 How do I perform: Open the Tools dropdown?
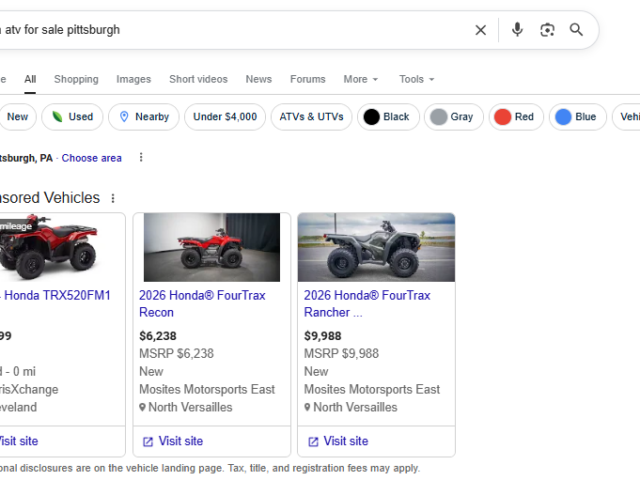[x=417, y=79]
